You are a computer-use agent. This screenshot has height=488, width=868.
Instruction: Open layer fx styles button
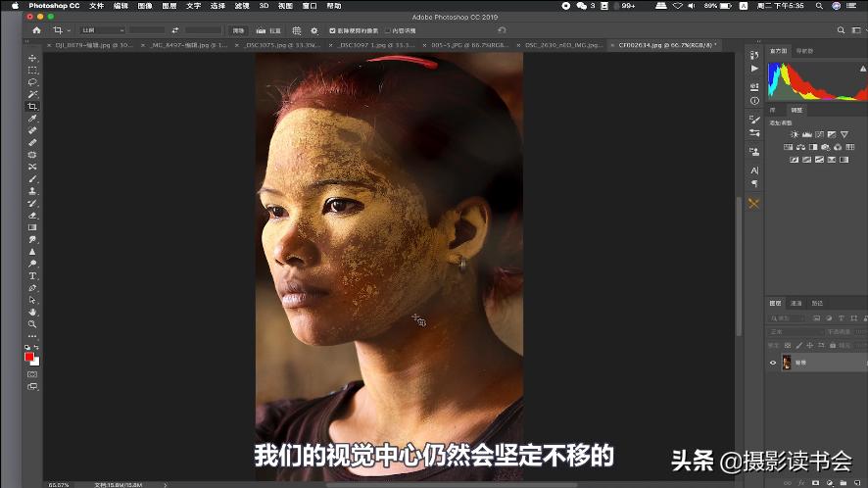(801, 483)
